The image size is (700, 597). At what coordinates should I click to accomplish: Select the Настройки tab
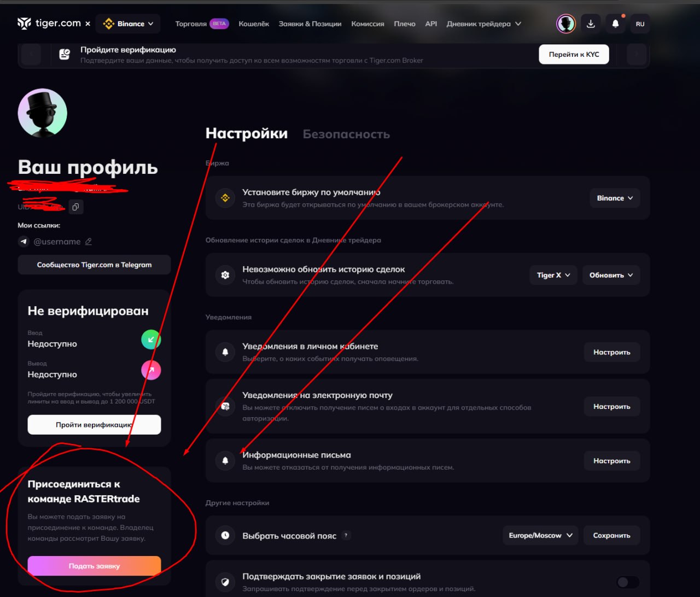point(247,133)
